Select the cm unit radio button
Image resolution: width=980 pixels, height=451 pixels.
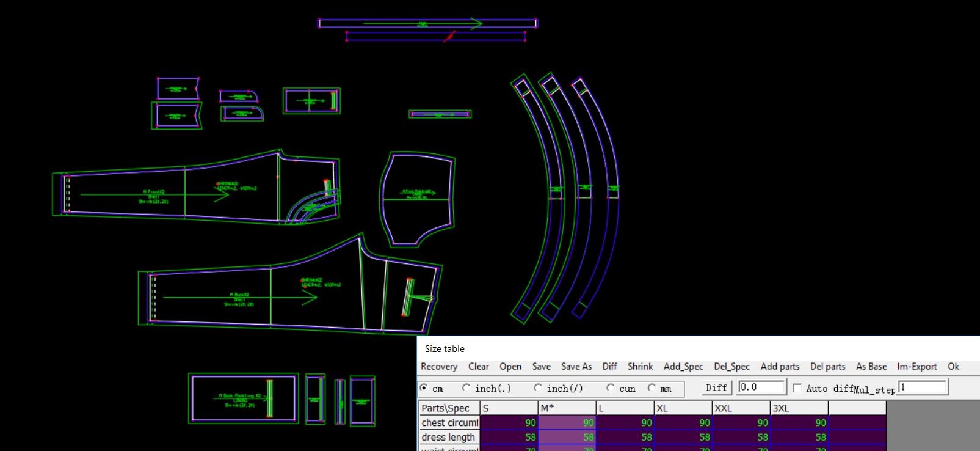click(424, 388)
